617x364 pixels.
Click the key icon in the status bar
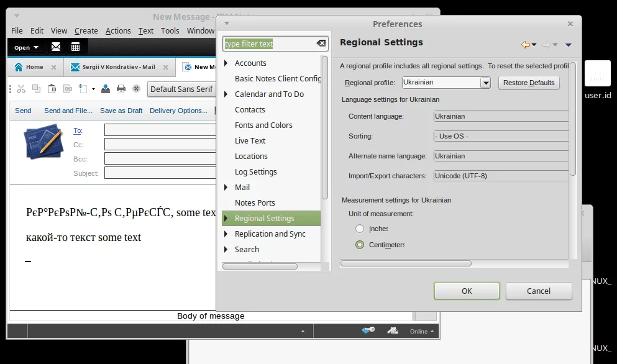pos(368,331)
